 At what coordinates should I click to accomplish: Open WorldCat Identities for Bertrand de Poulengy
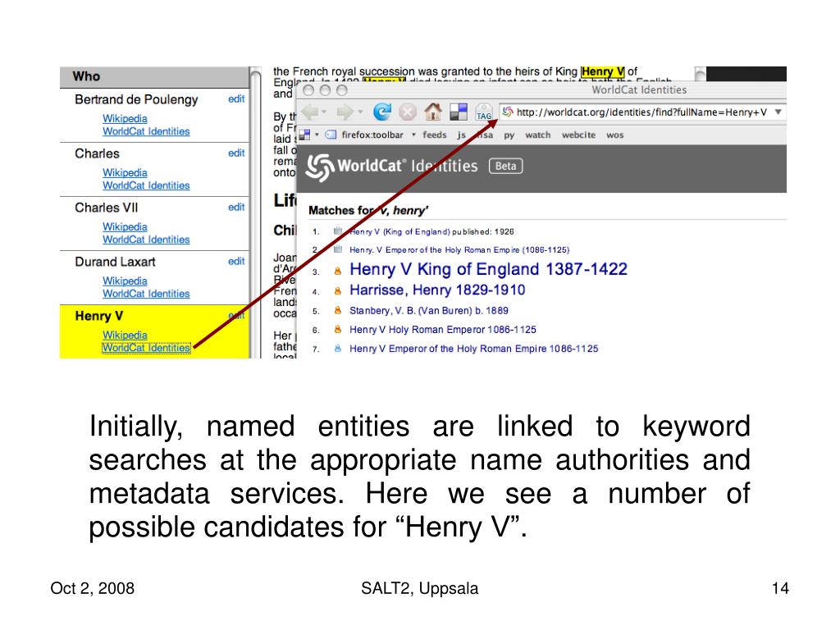point(146,131)
